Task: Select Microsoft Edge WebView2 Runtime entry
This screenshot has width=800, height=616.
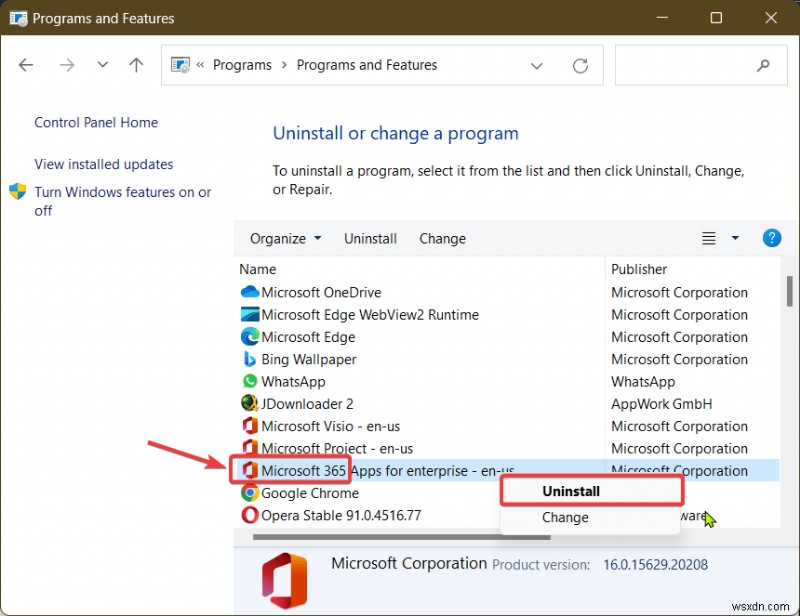Action: (370, 315)
